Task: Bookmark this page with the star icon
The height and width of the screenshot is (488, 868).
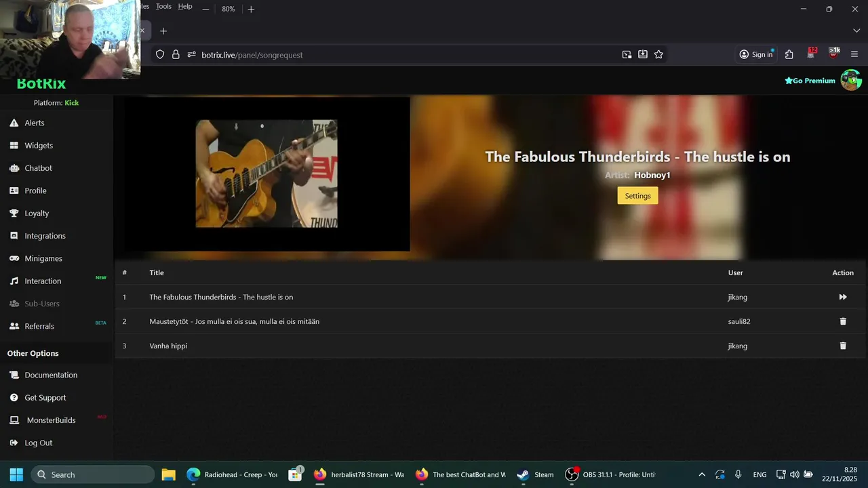Action: pyautogui.click(x=658, y=55)
